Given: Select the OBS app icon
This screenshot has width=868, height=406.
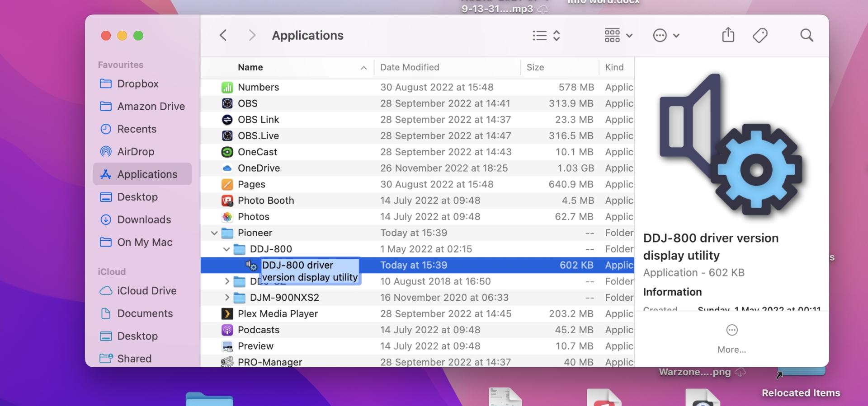Looking at the screenshot, I should [x=227, y=103].
